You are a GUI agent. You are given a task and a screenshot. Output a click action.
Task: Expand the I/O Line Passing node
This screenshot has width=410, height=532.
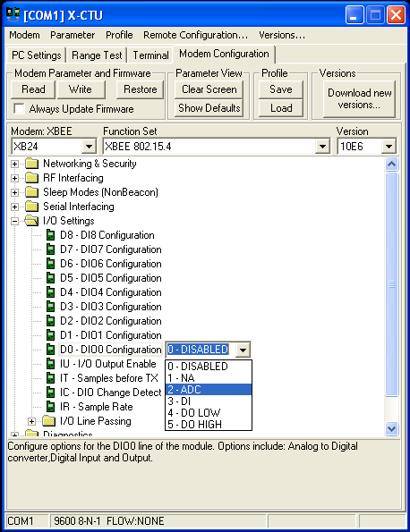point(31,421)
